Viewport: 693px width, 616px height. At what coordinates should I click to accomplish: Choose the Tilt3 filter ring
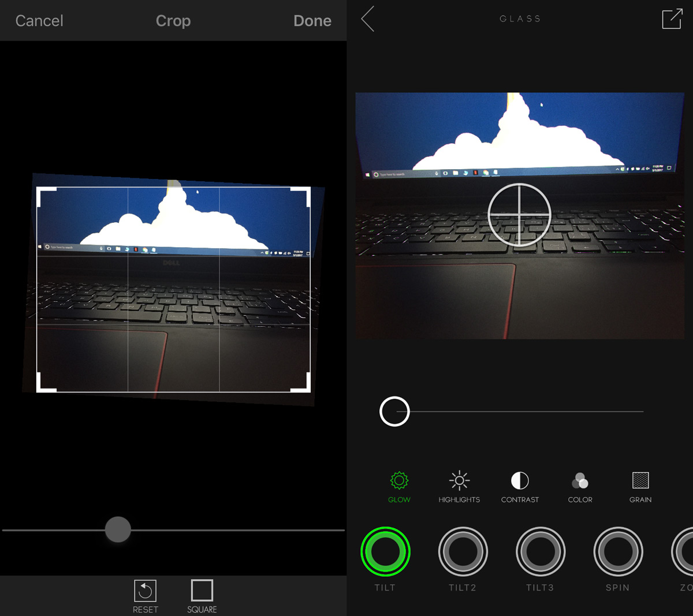pos(540,551)
